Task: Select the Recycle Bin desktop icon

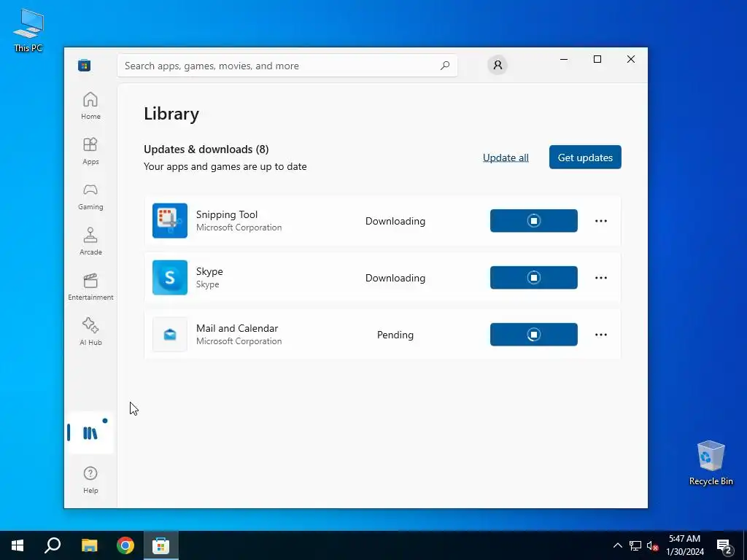Action: tap(711, 463)
